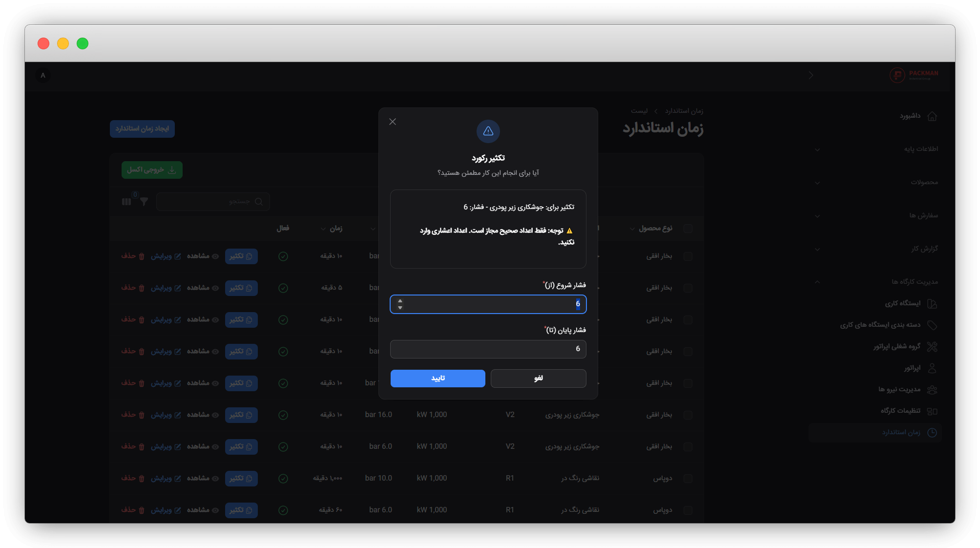Screen dimensions: 980x548
Task: Click the workforce management people icon
Action: tap(932, 390)
